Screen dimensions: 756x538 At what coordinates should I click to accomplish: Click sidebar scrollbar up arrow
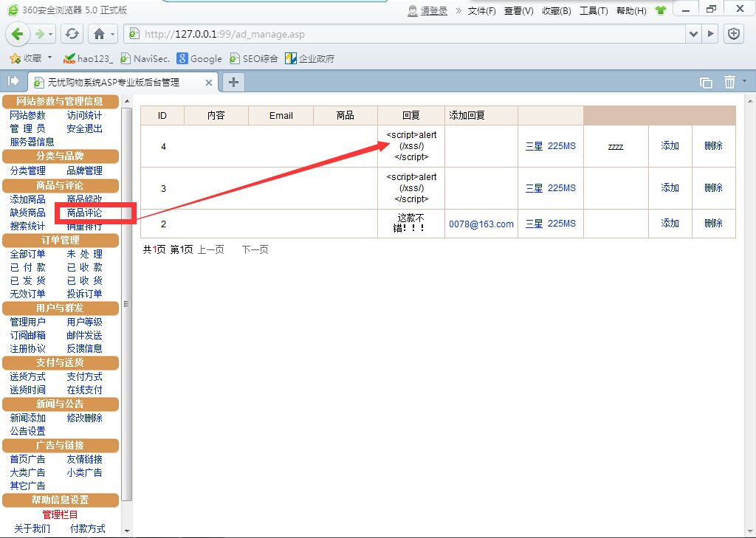[x=127, y=102]
